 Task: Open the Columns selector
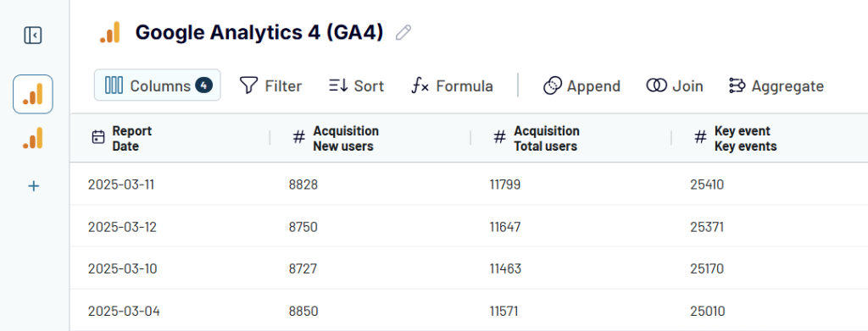[158, 86]
